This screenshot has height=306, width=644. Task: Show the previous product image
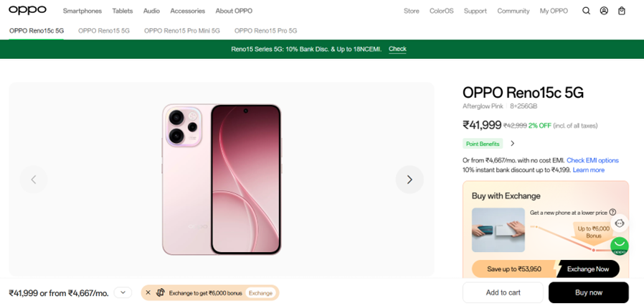point(34,180)
